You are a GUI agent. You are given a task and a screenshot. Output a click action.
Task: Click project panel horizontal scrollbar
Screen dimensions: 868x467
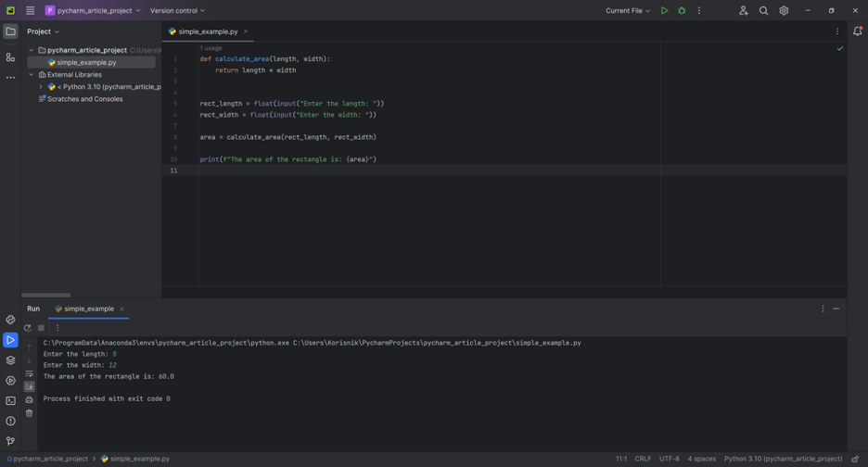(46, 295)
